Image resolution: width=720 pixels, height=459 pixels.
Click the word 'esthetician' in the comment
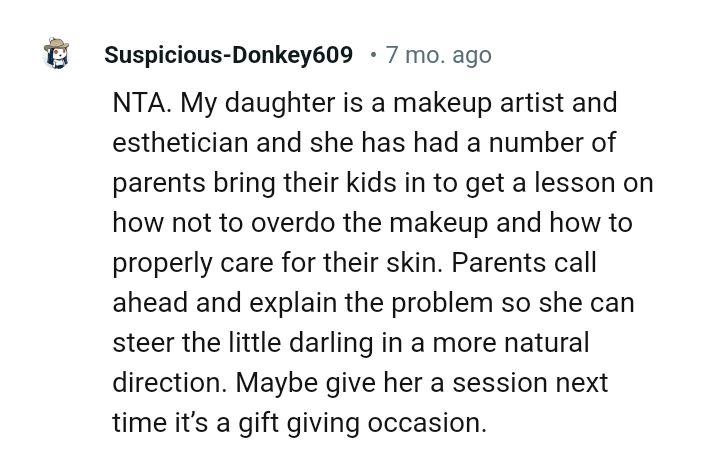coord(180,143)
